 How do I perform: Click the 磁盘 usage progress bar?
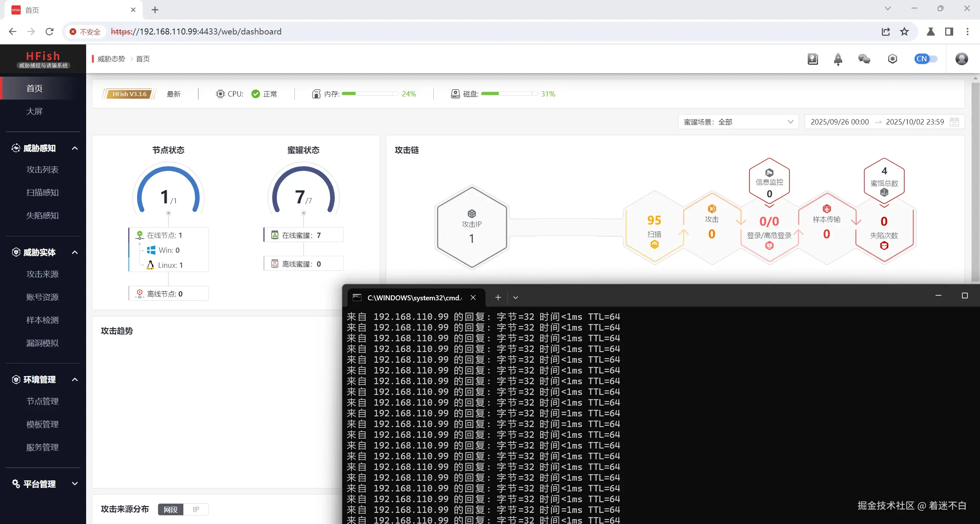point(509,94)
